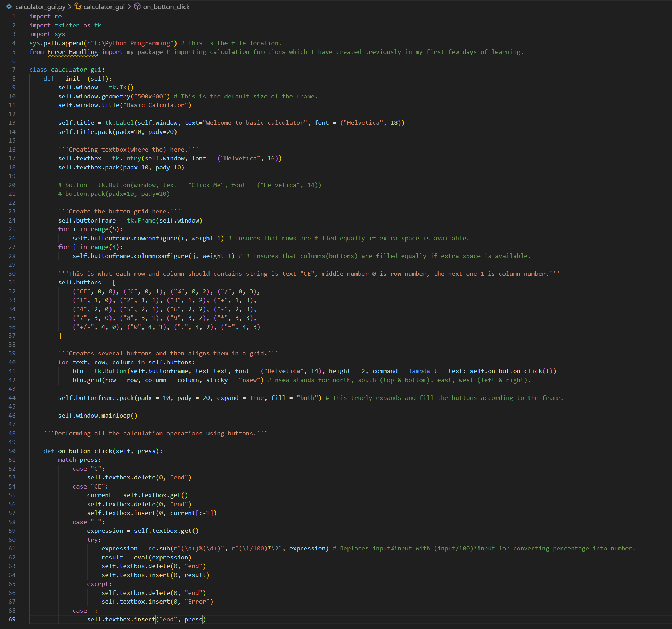Click the method cube icon in breadcrumb
672x629 pixels.
tap(138, 7)
